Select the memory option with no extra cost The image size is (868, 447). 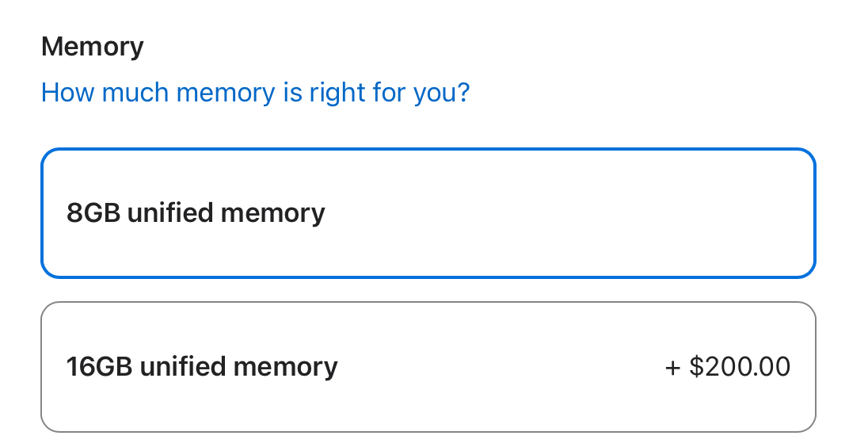[428, 213]
